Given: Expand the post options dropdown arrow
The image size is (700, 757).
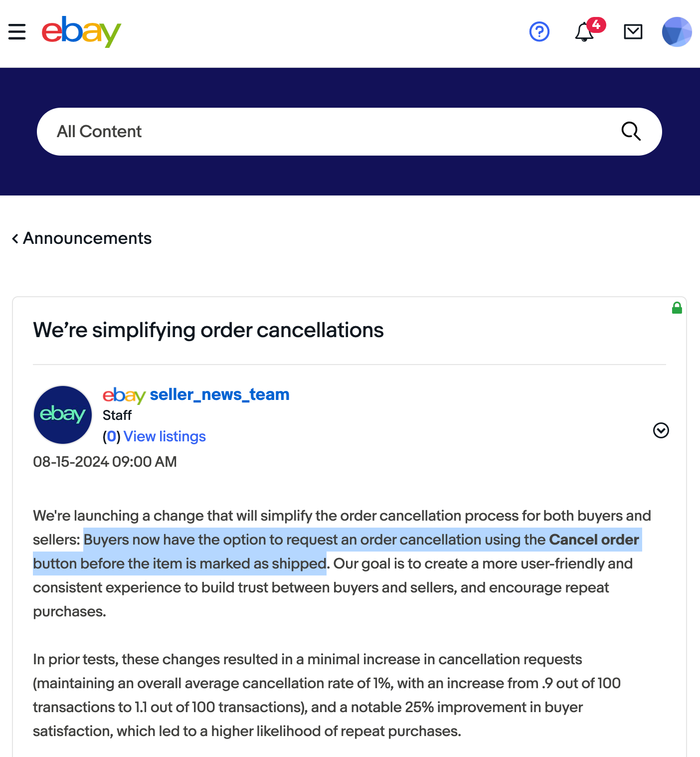Looking at the screenshot, I should click(x=661, y=430).
